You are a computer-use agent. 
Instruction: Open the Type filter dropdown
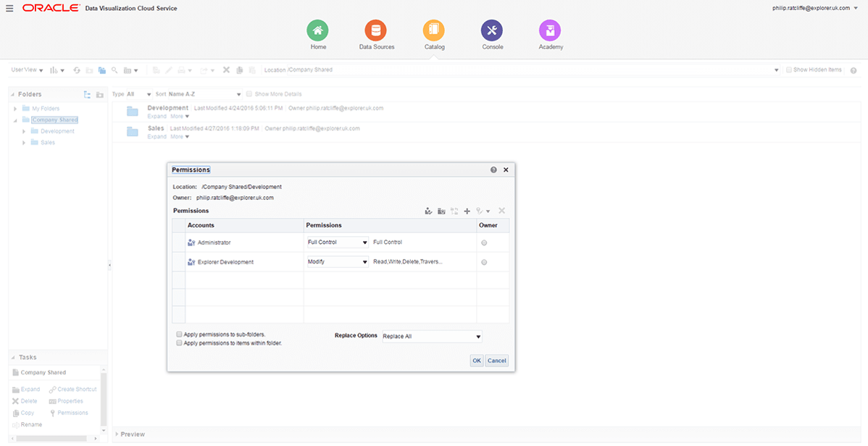tap(138, 94)
